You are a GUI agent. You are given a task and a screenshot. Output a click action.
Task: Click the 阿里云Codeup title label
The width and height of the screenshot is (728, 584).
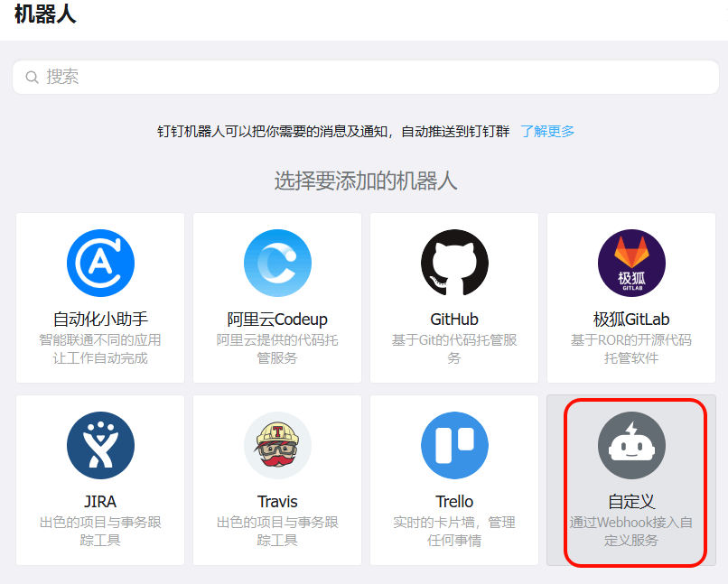click(277, 320)
